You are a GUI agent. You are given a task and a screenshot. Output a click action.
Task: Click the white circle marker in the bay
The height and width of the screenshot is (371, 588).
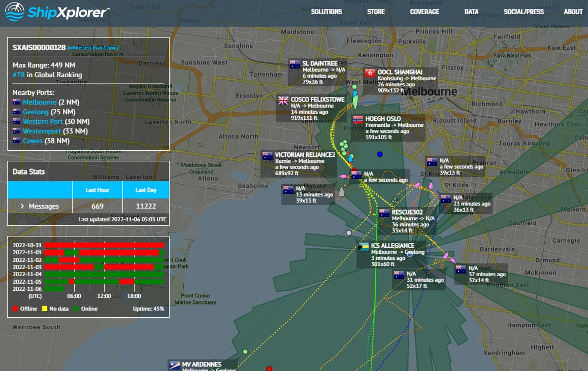point(349,233)
